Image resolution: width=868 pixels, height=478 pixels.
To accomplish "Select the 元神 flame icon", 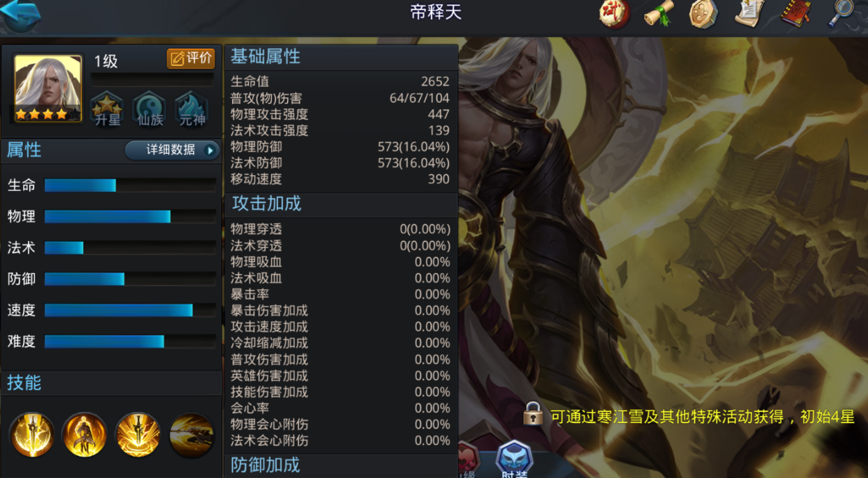I will pyautogui.click(x=192, y=109).
